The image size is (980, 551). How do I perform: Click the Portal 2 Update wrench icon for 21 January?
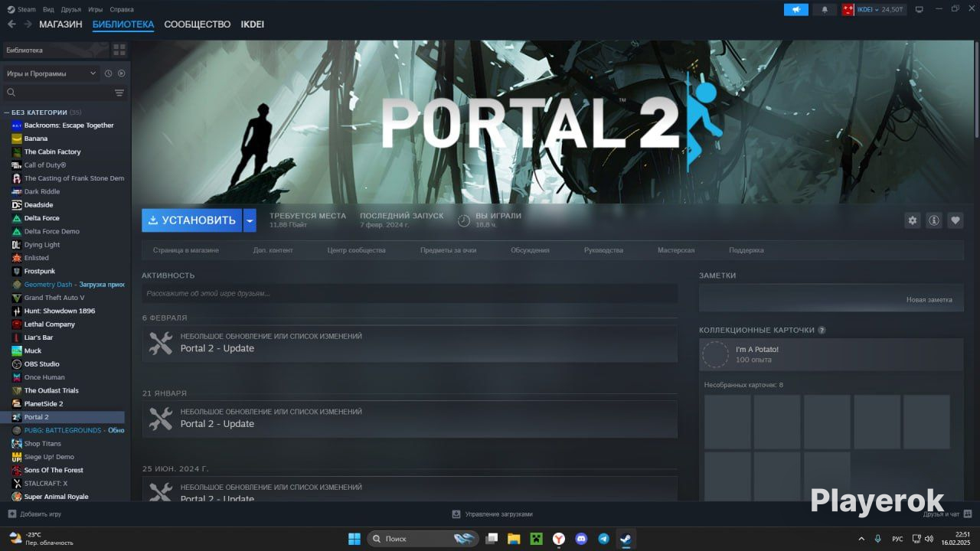point(161,419)
